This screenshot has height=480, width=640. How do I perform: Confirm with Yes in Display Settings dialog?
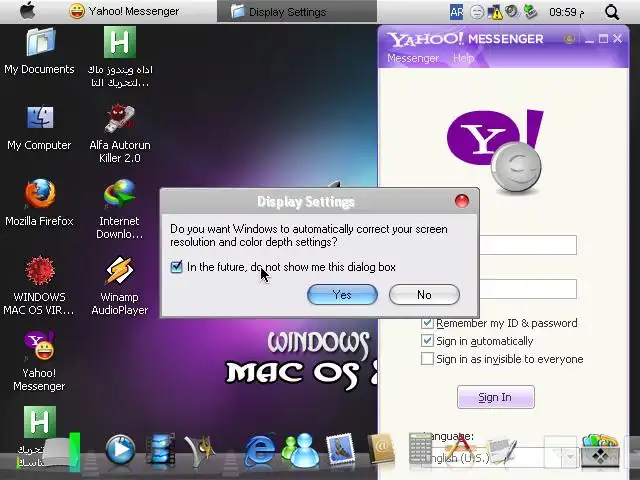(x=342, y=295)
